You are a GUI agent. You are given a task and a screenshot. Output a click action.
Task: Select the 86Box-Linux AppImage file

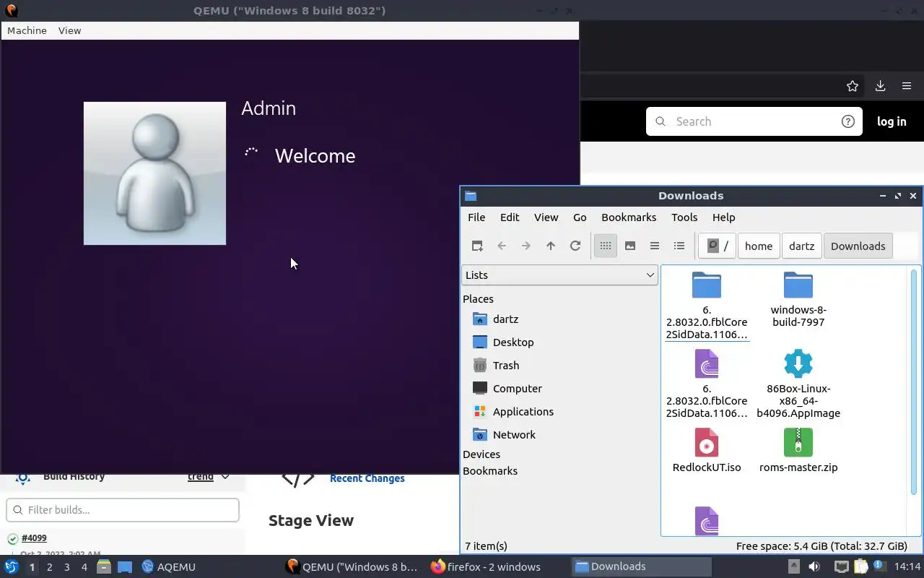click(x=798, y=364)
